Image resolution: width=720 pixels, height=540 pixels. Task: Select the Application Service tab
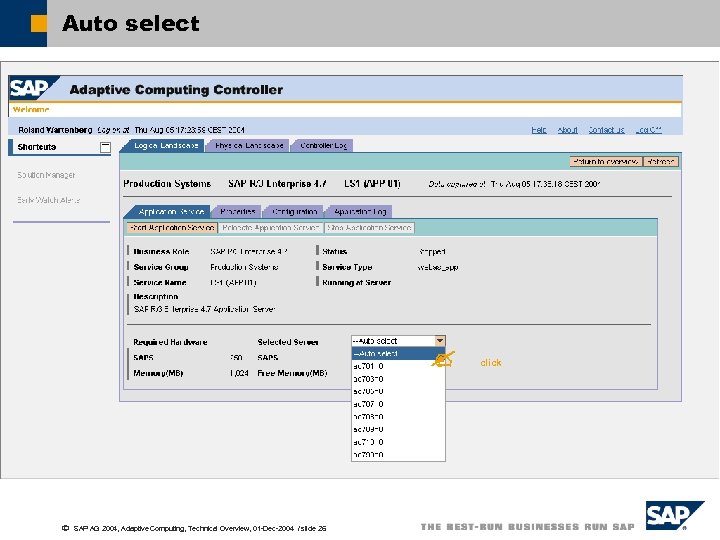point(171,212)
